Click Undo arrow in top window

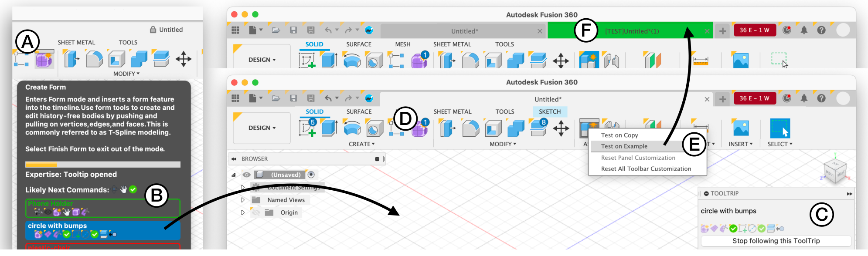click(328, 30)
